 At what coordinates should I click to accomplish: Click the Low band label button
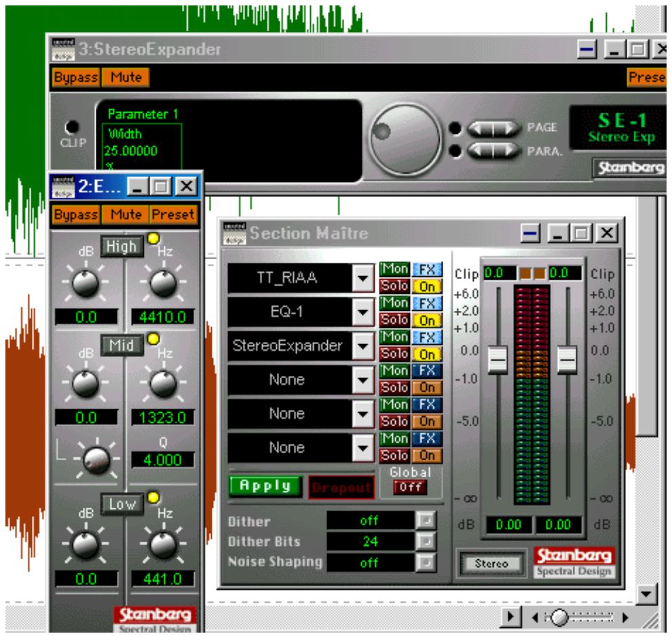coord(122,504)
